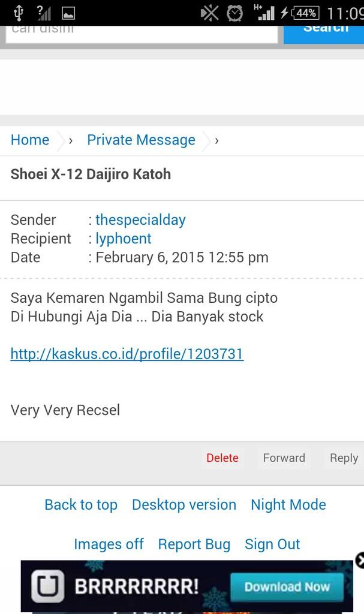Open the kaskus.co.id profile link

tap(127, 354)
